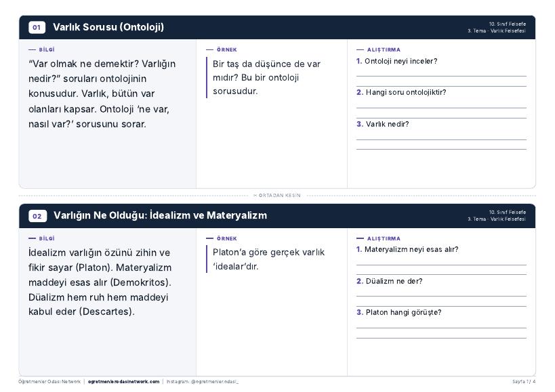Click the second card's ALIŞTIRMA label
The height and width of the screenshot is (392, 555).
(x=384, y=238)
